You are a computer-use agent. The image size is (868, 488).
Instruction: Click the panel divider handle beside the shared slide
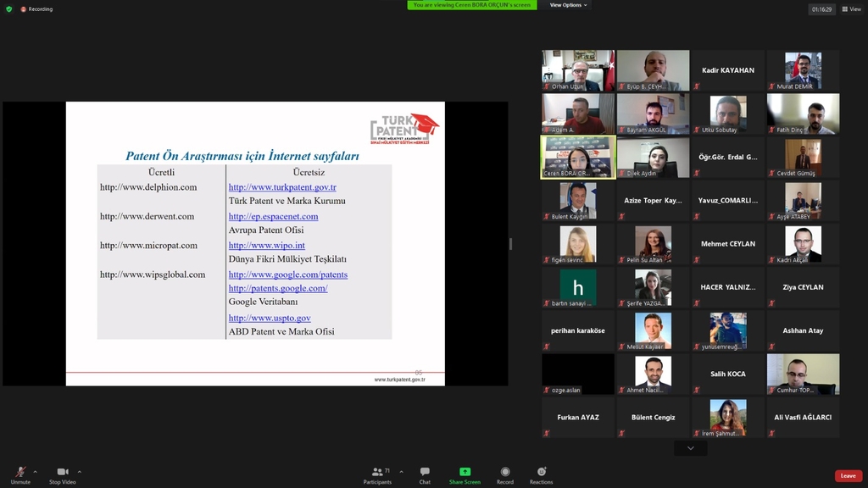point(510,243)
